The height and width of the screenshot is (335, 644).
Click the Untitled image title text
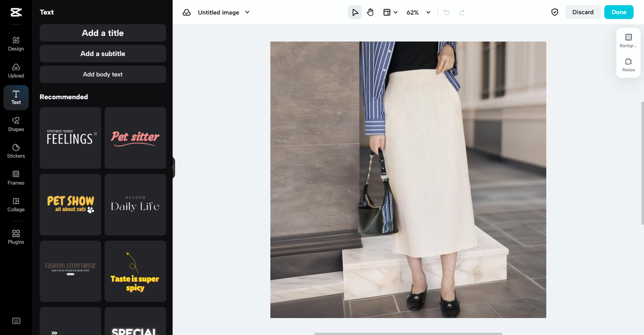[x=218, y=12]
